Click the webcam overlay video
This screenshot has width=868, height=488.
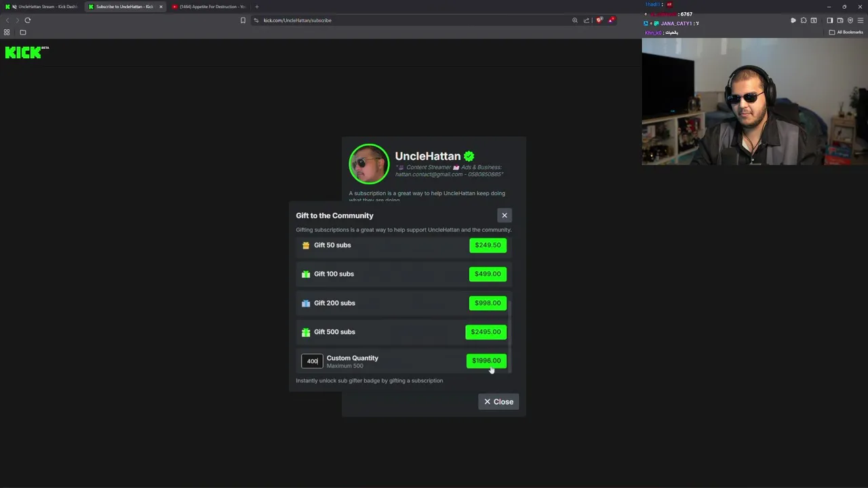755,102
